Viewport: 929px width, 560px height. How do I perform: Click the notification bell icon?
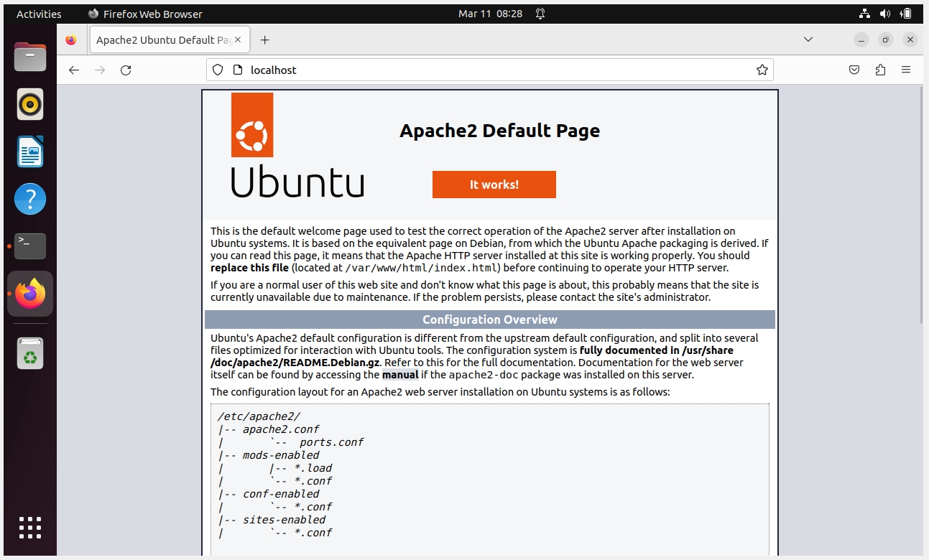click(x=540, y=14)
